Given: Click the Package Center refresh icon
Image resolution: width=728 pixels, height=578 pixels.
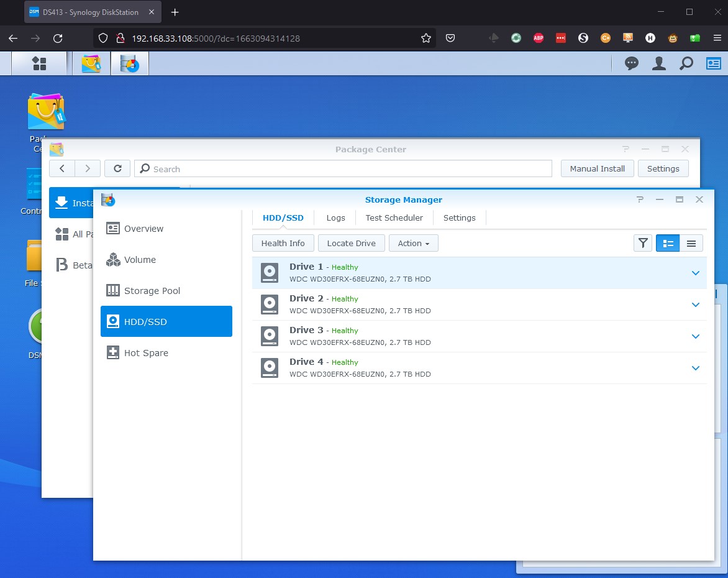Looking at the screenshot, I should 117,168.
